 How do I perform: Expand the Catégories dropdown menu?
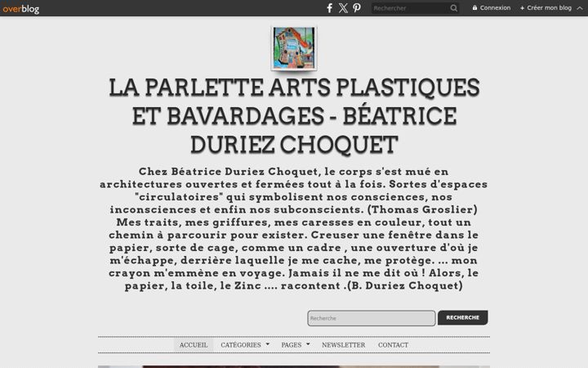click(245, 345)
